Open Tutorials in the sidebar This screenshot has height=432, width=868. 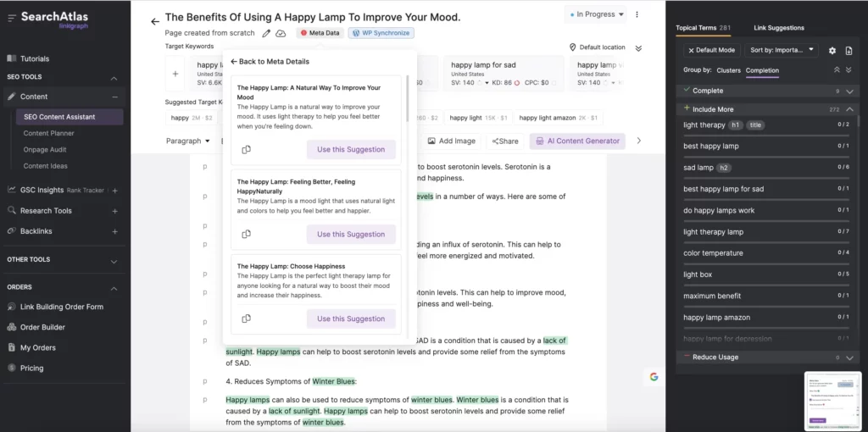click(x=35, y=58)
